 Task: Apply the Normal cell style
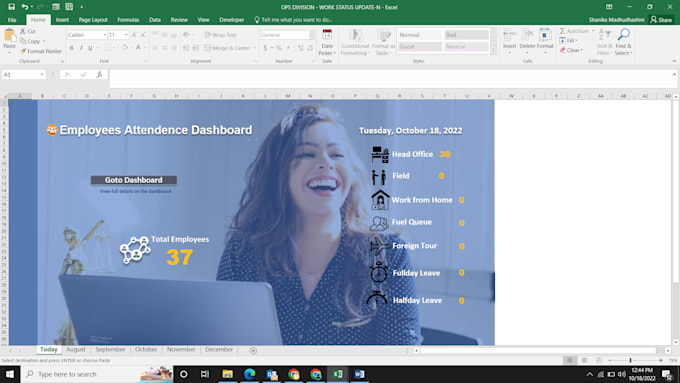point(420,35)
